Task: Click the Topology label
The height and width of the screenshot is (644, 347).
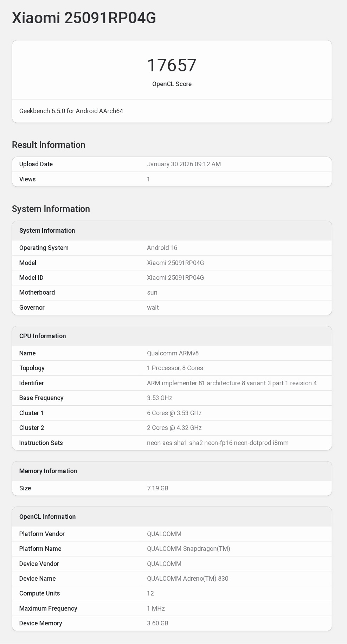Action: point(32,368)
